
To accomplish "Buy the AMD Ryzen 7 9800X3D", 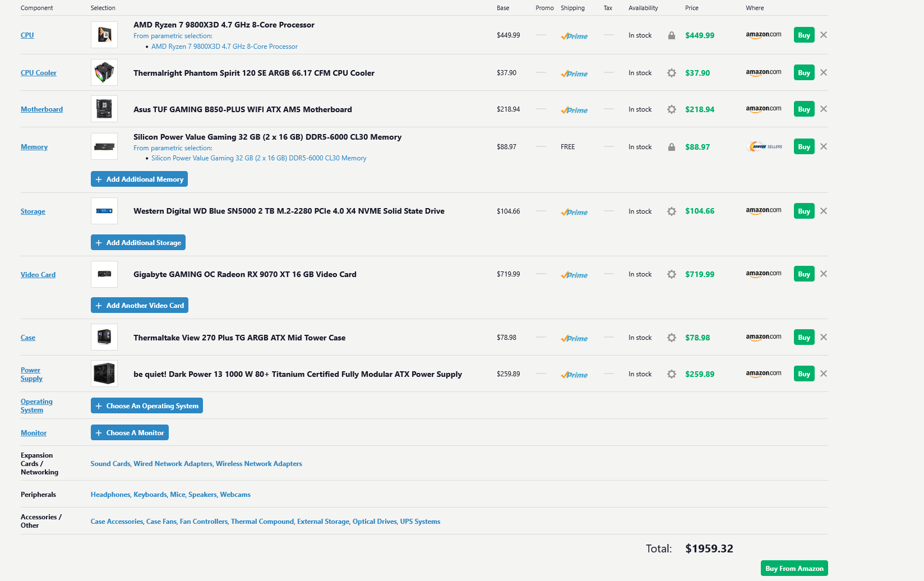I will coord(804,35).
